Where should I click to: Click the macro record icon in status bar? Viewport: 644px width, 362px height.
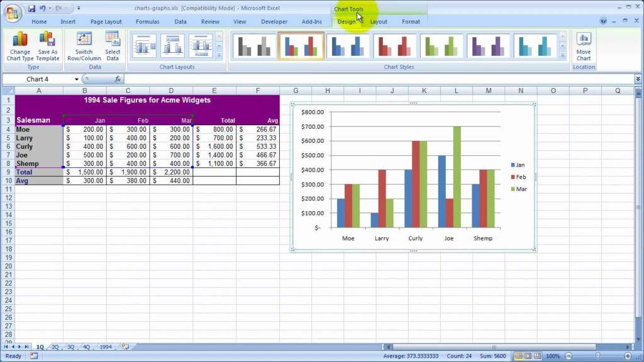(x=34, y=356)
